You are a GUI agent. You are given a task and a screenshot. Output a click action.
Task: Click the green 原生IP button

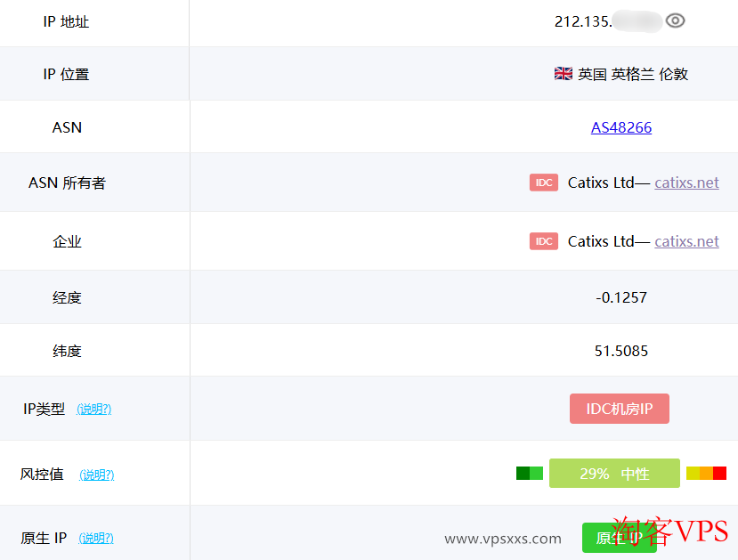[x=619, y=538]
